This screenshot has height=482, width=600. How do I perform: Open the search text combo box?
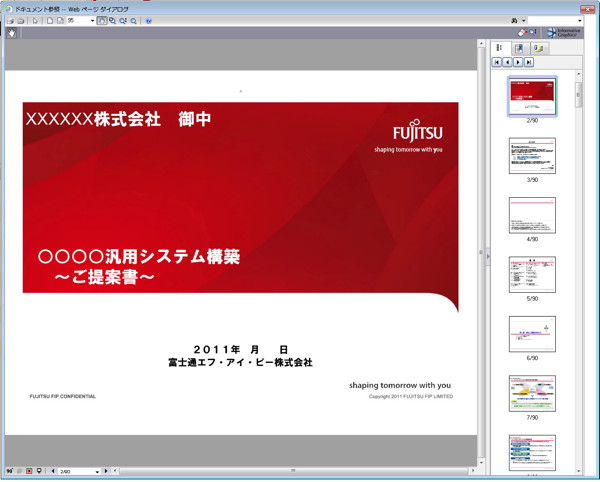click(556, 21)
